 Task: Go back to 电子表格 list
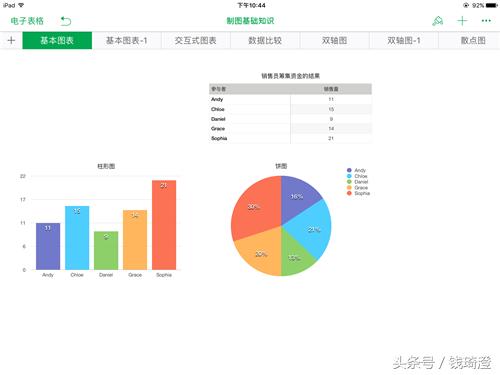27,21
